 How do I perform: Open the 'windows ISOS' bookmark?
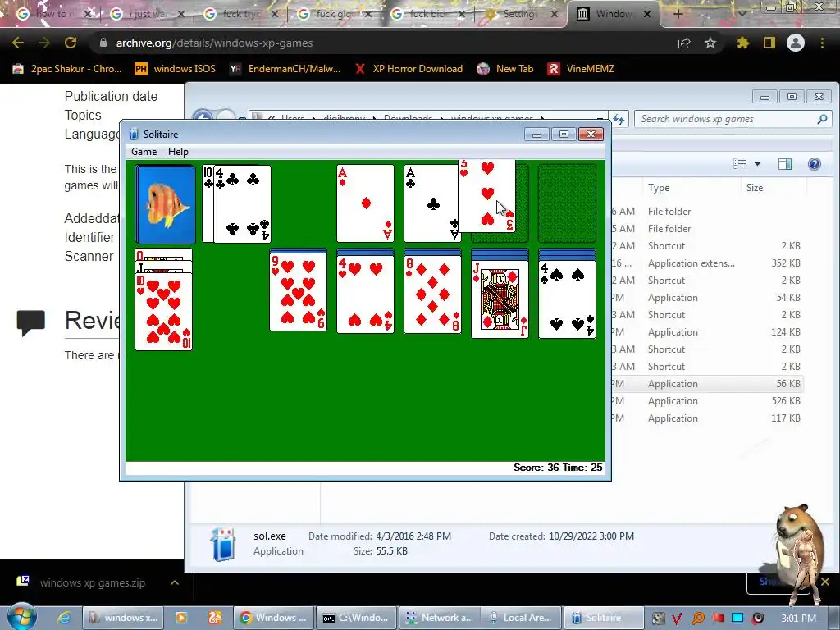176,69
